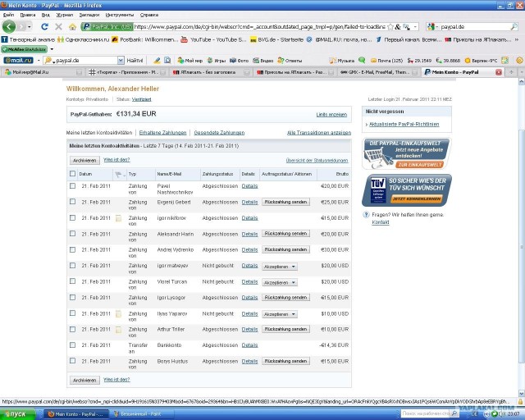
Task: Stop loading with the X icon
Action: coord(58,27)
